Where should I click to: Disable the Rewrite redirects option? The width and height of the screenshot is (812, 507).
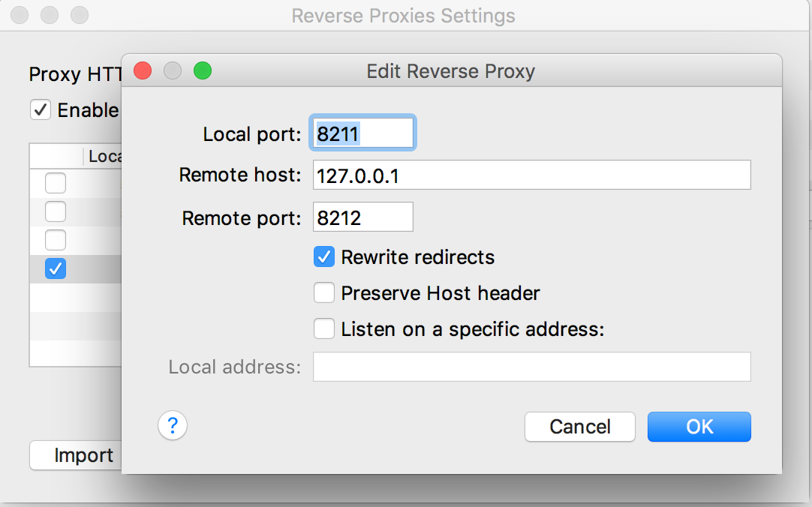324,257
